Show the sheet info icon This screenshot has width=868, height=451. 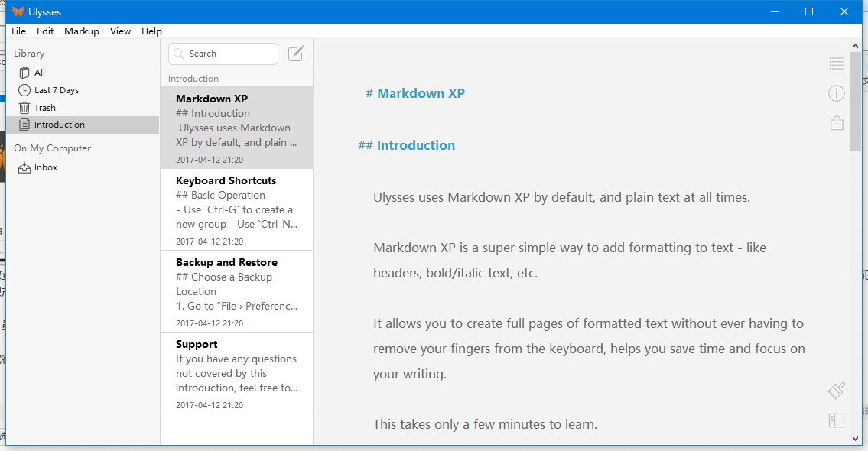click(x=836, y=93)
